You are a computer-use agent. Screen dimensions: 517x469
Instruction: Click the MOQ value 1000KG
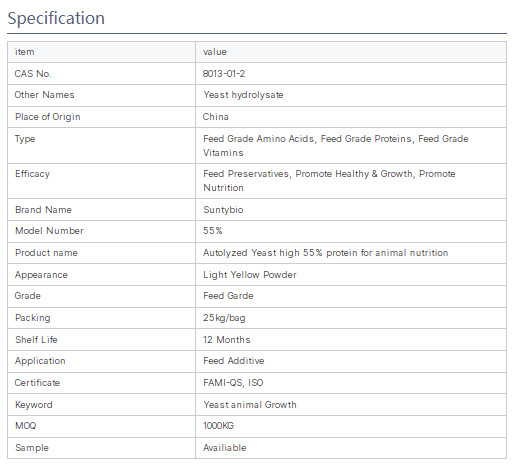218,426
